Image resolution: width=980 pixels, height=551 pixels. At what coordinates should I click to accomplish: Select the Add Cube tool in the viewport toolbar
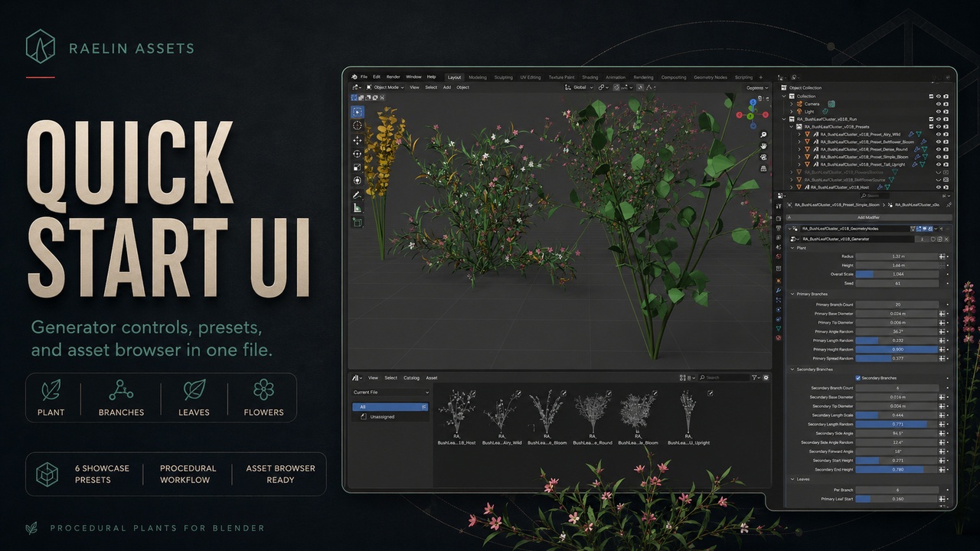tap(358, 223)
